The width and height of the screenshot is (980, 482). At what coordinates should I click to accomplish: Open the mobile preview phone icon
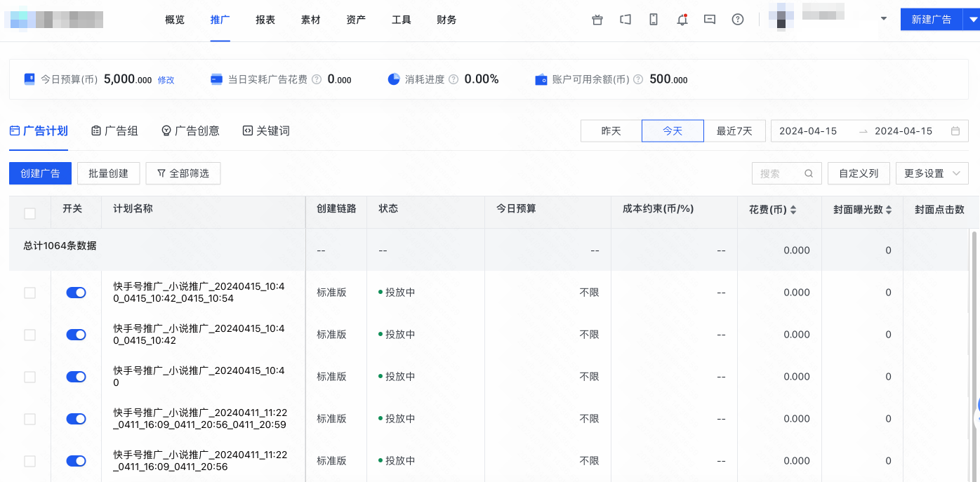[653, 20]
